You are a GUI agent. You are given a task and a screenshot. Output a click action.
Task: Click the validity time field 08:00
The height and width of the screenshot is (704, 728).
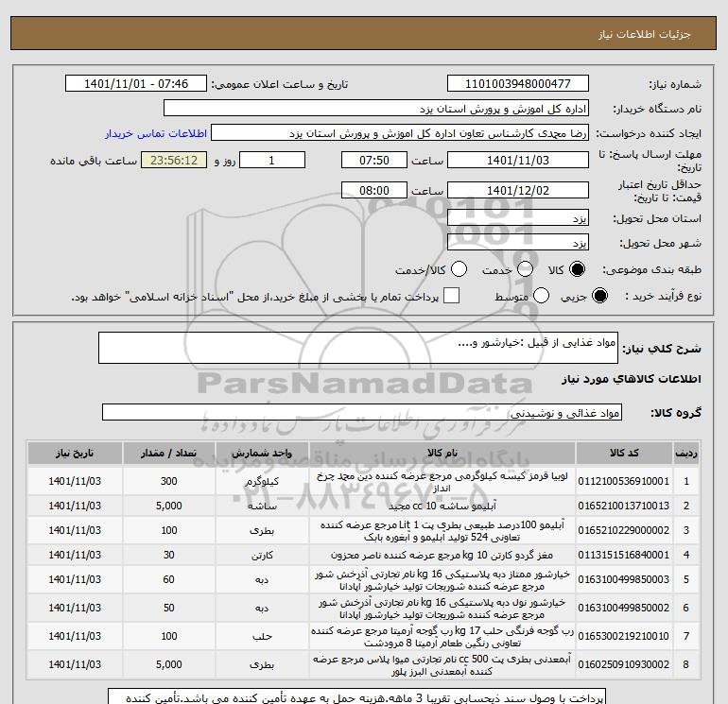(x=374, y=190)
